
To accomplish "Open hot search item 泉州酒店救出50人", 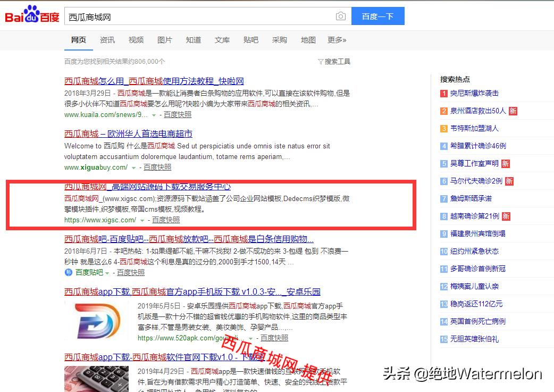I will pyautogui.click(x=479, y=111).
